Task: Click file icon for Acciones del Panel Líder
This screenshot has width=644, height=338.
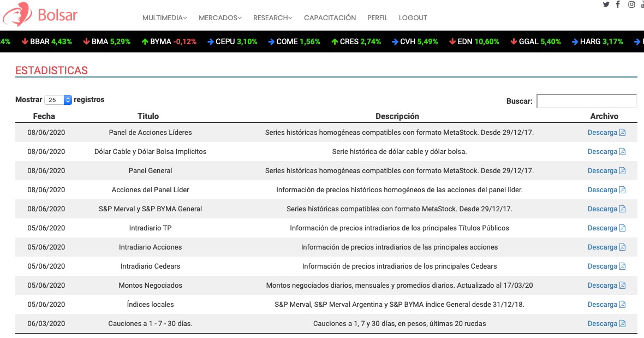Action: click(622, 189)
